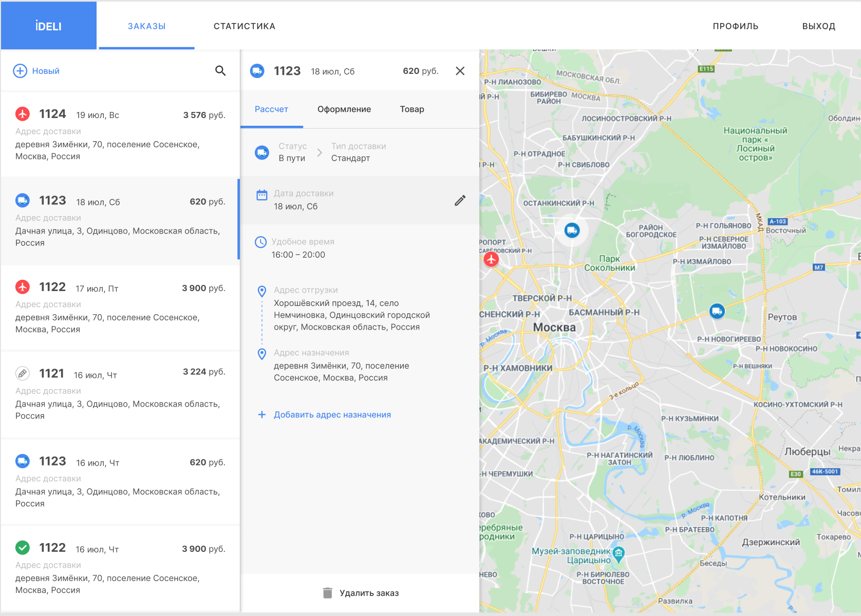The image size is (861, 616).
Task: Edit delivery date with the pencil icon
Action: (x=460, y=200)
